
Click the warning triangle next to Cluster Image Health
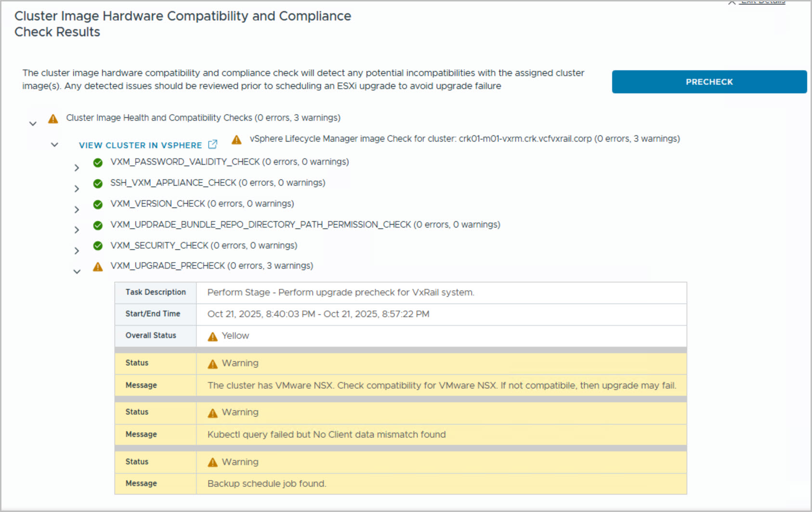(x=53, y=119)
